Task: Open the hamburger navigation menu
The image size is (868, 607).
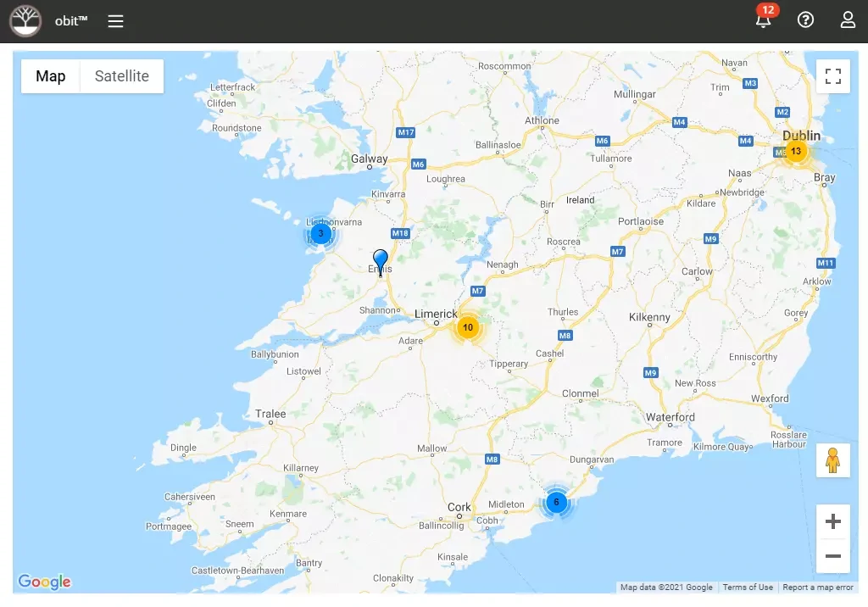Action: [x=115, y=21]
